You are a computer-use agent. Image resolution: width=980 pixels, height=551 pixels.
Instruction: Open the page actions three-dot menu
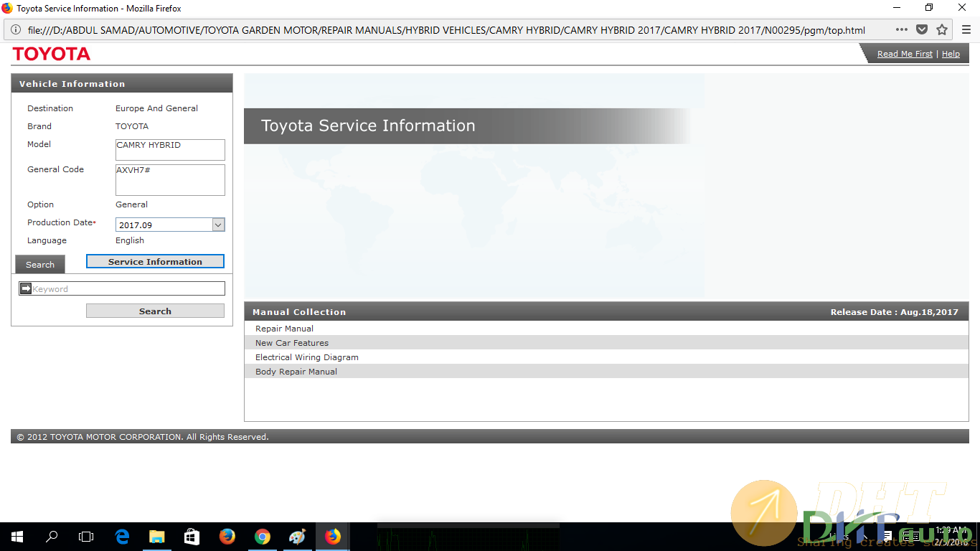pyautogui.click(x=902, y=30)
